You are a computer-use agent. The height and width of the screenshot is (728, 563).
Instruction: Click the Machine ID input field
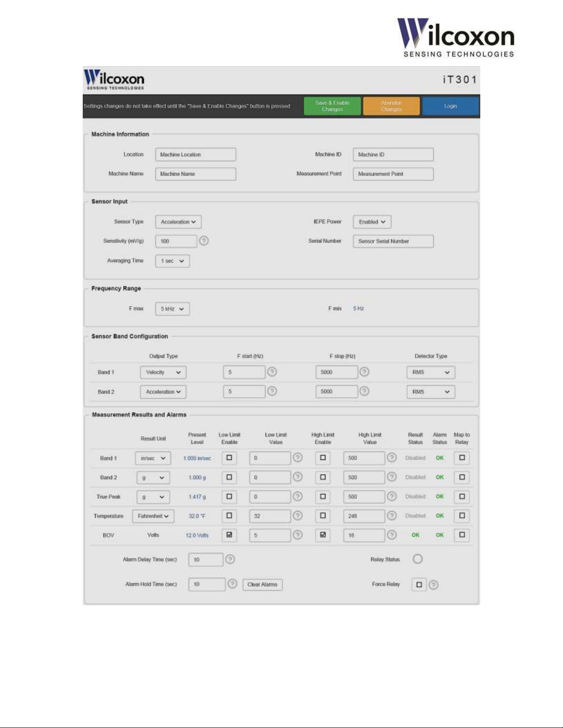point(393,155)
